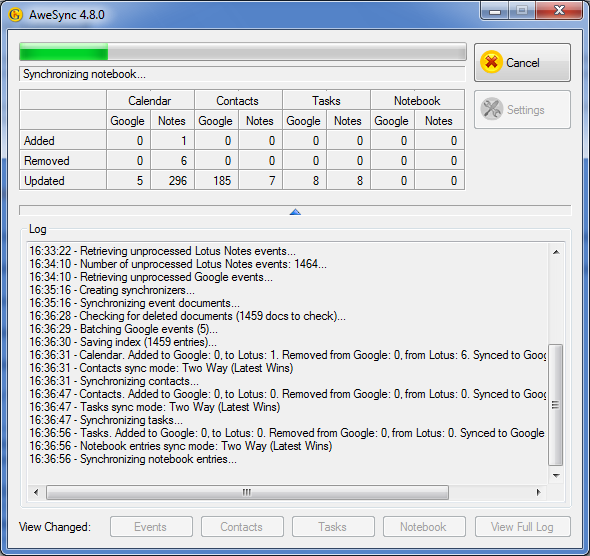Viewport: 590px width, 556px height.
Task: Open the View Full Log button
Action: click(522, 527)
